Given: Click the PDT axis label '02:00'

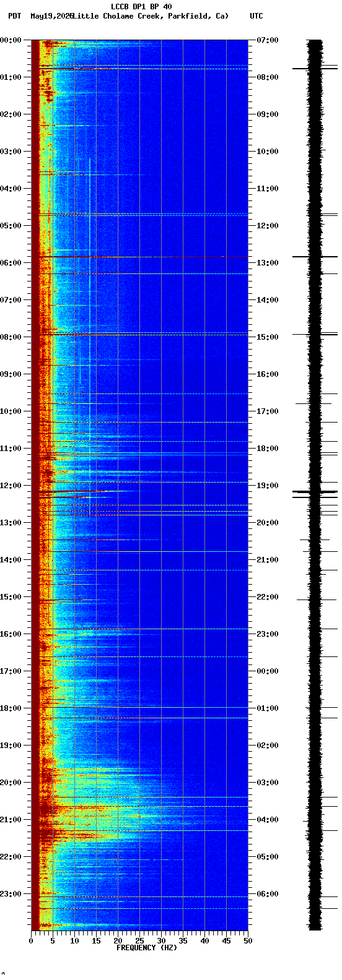Looking at the screenshot, I should [x=11, y=114].
